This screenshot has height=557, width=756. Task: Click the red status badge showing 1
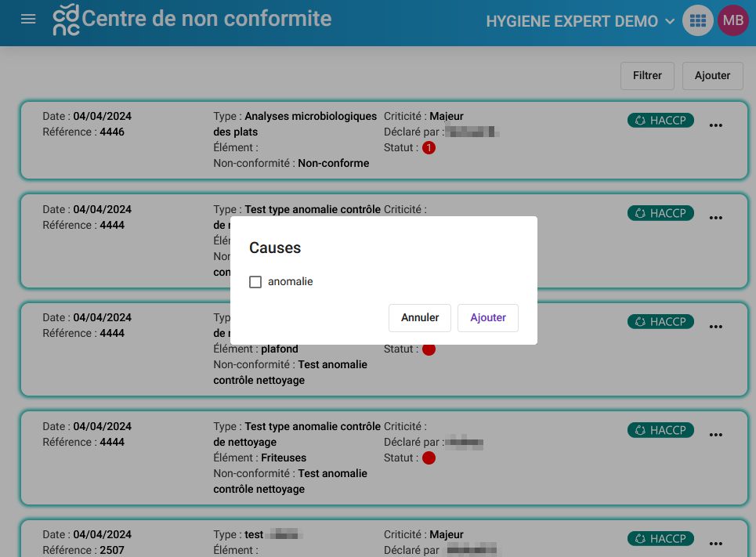click(429, 147)
